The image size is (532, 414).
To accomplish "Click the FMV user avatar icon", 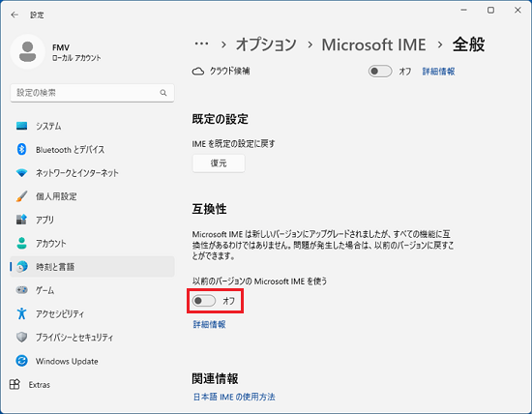I will tap(27, 52).
